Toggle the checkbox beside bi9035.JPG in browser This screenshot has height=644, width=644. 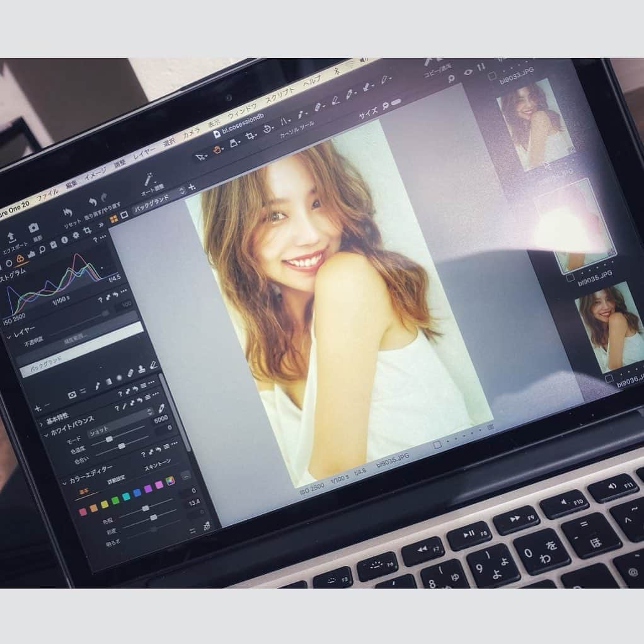tap(570, 278)
